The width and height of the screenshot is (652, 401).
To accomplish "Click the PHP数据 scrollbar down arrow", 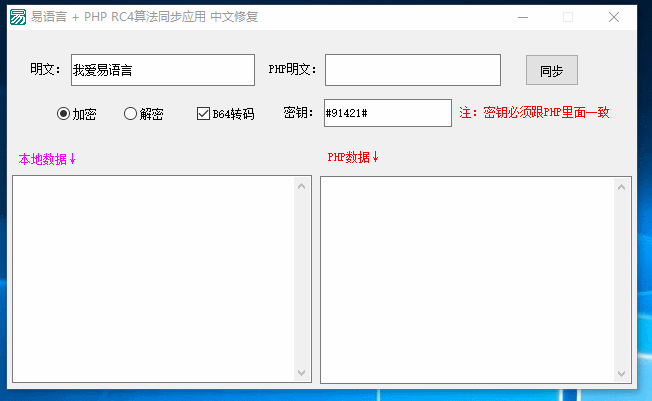I will [622, 374].
